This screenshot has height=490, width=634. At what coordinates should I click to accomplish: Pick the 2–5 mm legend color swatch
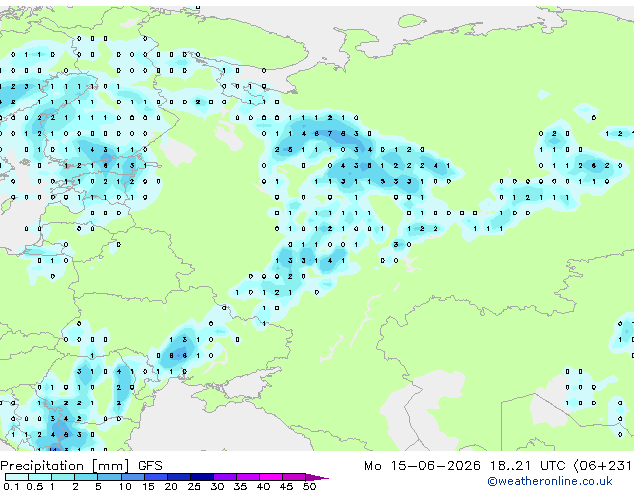click(x=86, y=477)
